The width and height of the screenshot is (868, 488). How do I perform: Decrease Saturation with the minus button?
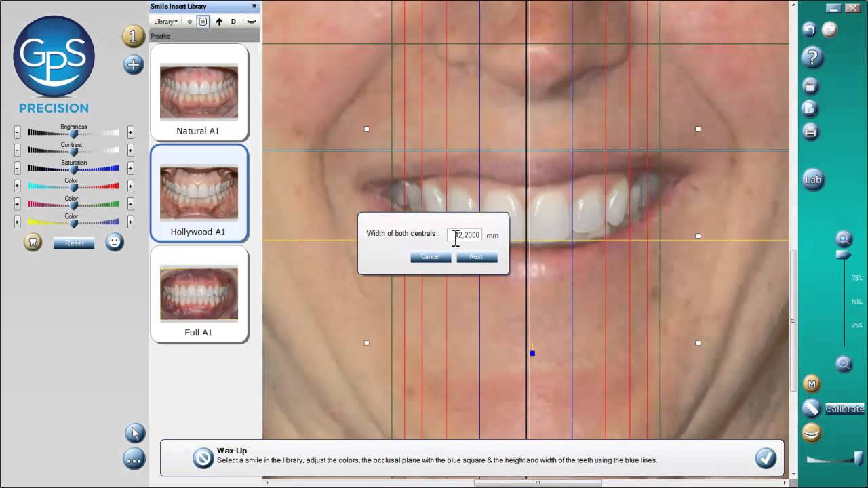click(18, 168)
